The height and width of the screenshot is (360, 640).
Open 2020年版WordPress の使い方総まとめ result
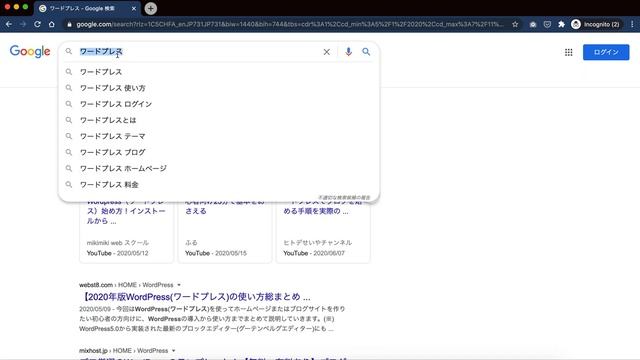tap(196, 297)
